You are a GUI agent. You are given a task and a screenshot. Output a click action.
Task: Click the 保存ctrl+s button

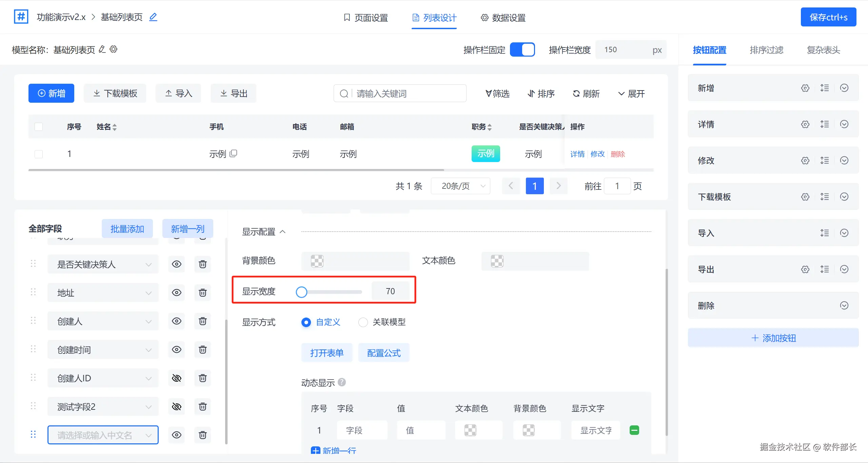828,17
